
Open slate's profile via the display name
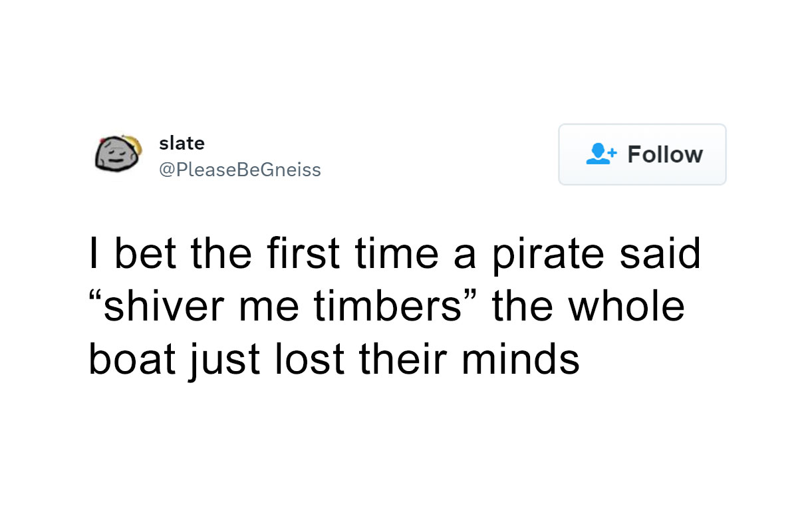click(x=182, y=142)
